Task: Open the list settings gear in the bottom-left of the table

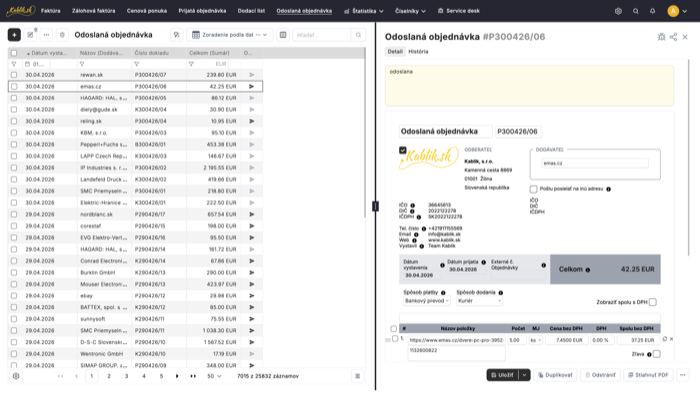Action: coord(16,376)
